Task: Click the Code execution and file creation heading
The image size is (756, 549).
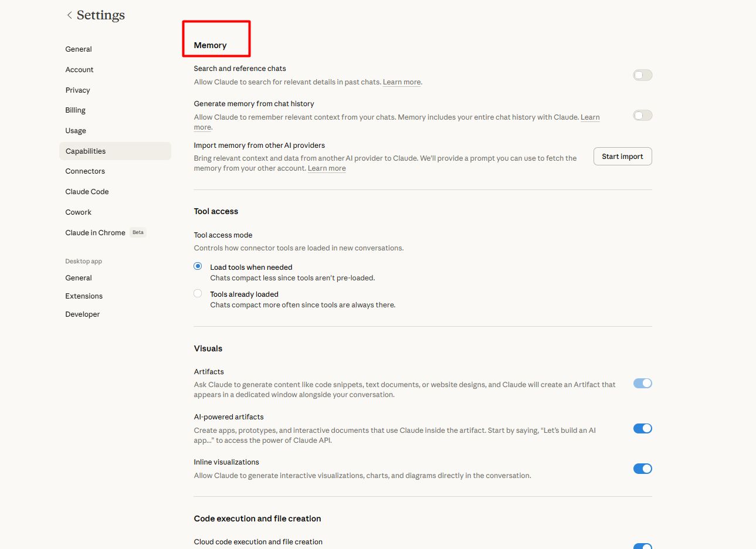Action: (257, 518)
